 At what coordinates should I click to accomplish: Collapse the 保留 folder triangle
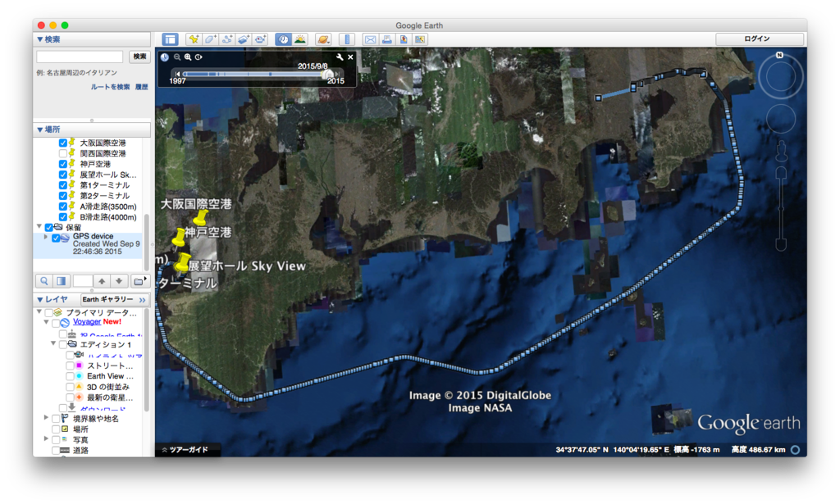point(39,227)
